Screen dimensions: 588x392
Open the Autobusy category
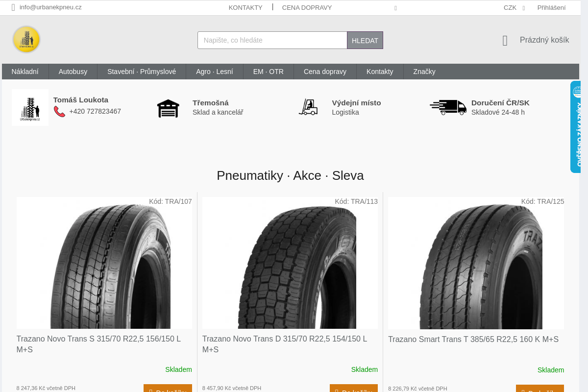[x=73, y=72]
